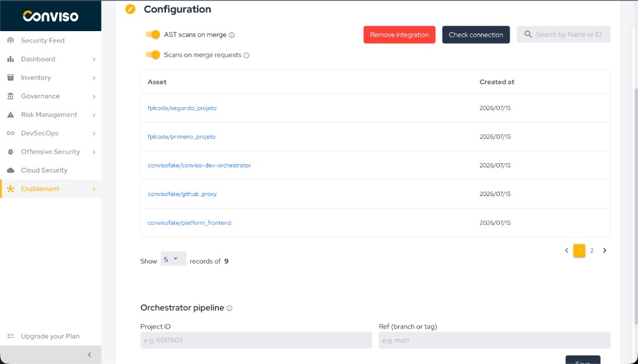This screenshot has height=364, width=638.
Task: Open Upgrade your Plan
Action: pos(50,337)
